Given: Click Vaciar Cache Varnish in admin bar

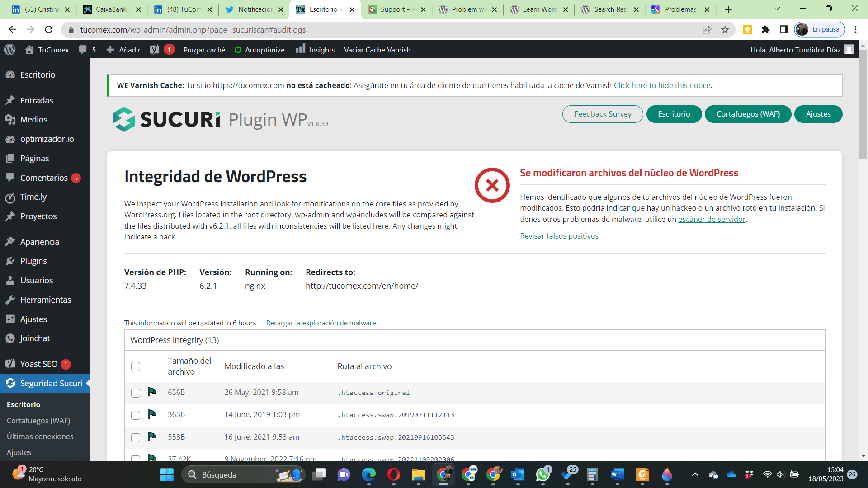Looking at the screenshot, I should coord(377,50).
